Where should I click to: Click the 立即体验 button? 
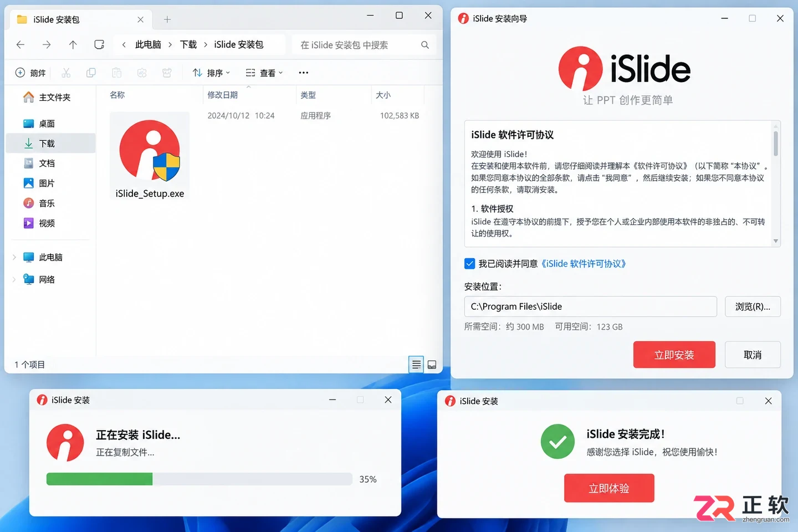pyautogui.click(x=609, y=488)
